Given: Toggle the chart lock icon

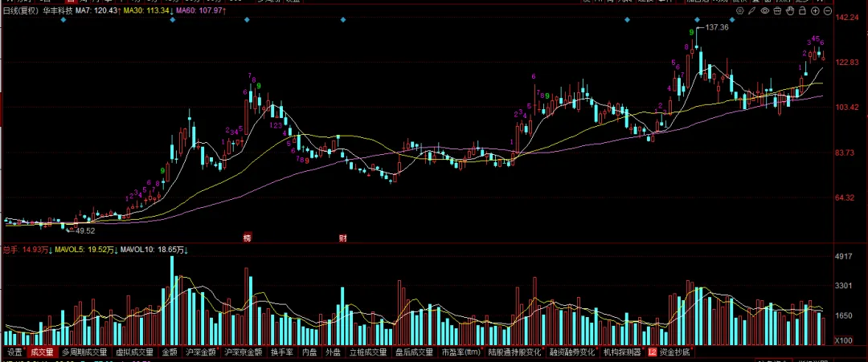Looking at the screenshot, I should 802,10.
